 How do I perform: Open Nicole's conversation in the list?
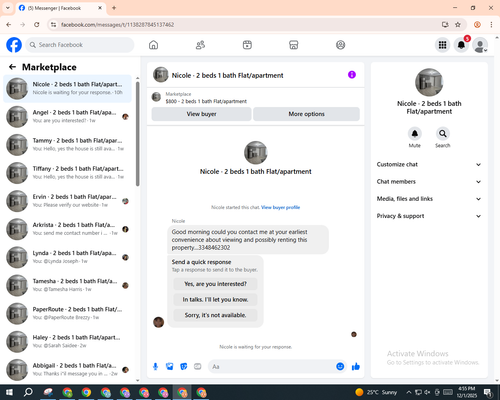click(68, 89)
